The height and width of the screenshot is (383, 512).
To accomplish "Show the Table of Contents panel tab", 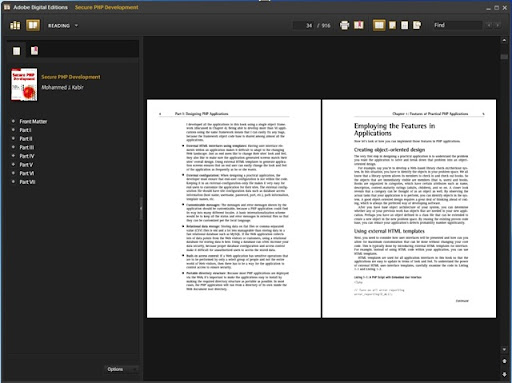I will [x=16, y=51].
